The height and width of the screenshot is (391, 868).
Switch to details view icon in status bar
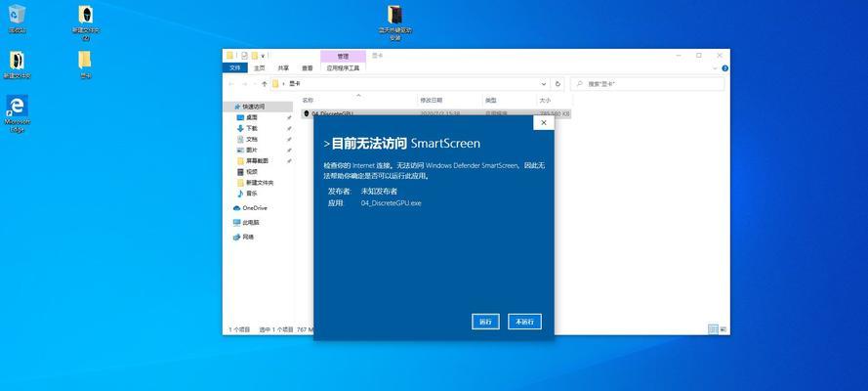[x=713, y=329]
